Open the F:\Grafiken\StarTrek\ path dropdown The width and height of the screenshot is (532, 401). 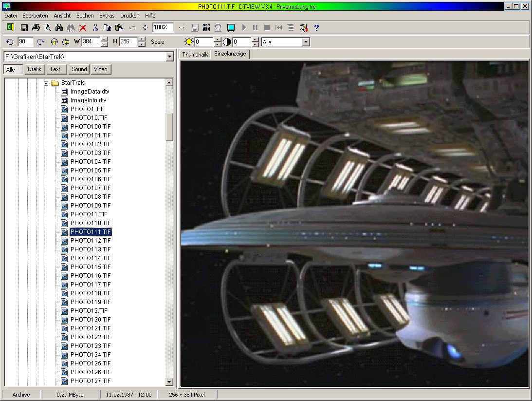(x=170, y=57)
